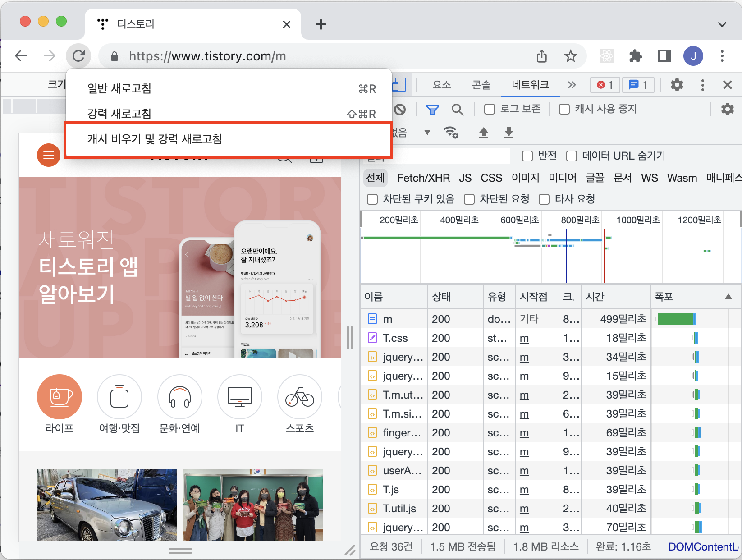
Task: Open the profile avatar J
Action: (x=693, y=56)
